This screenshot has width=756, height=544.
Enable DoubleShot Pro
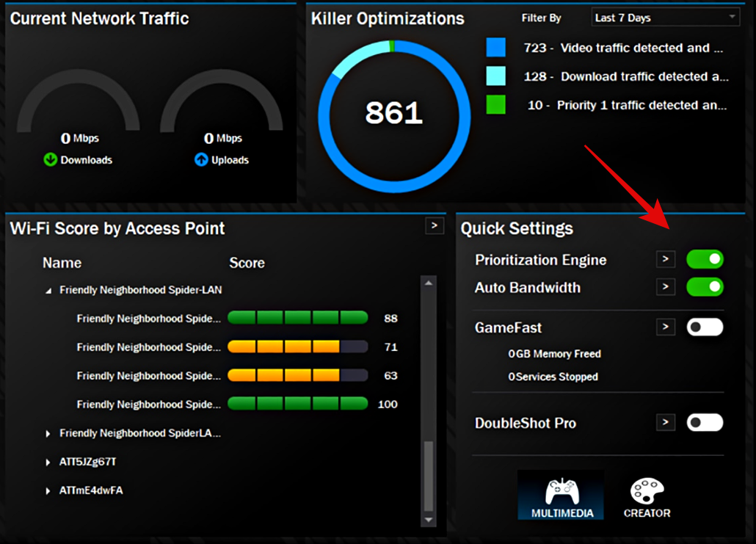[705, 423]
